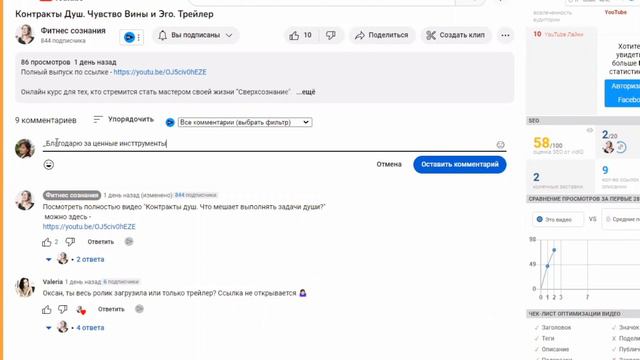Dislike Valeria's comment
The image size is (640, 360).
[x=62, y=309]
